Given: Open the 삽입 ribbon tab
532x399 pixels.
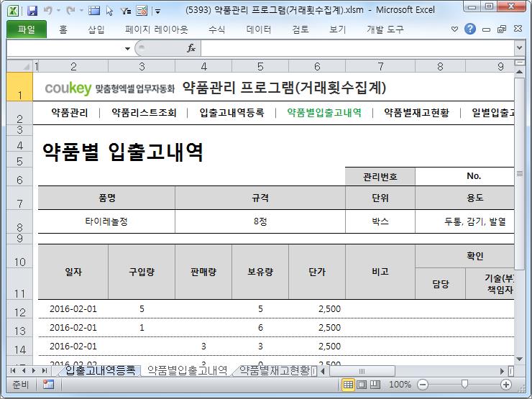Looking at the screenshot, I should 96,29.
